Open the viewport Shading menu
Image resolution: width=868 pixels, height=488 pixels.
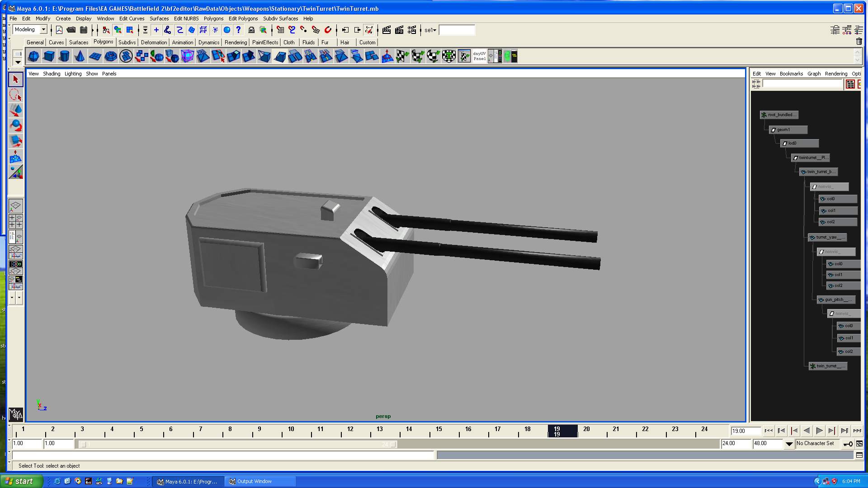[x=52, y=74]
